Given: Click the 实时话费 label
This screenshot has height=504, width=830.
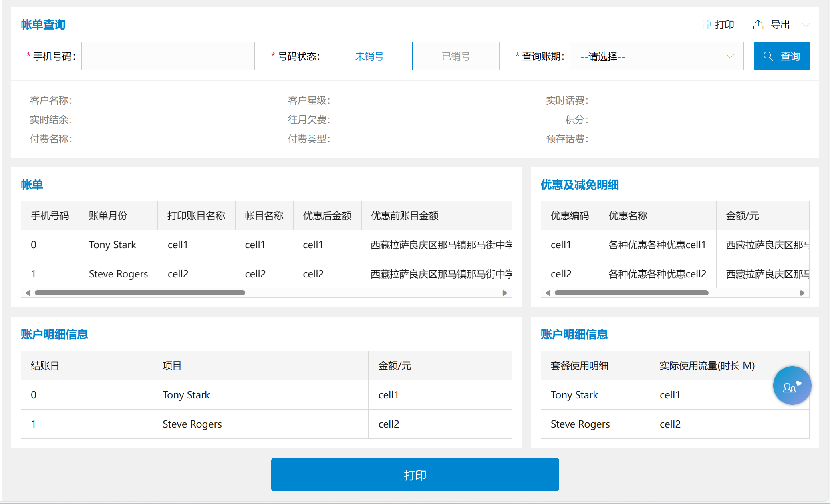Looking at the screenshot, I should point(567,100).
